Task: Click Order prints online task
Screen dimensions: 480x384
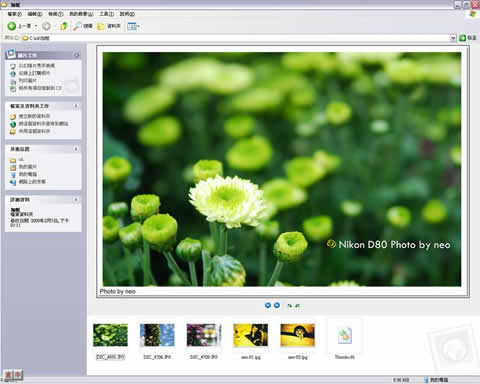Action: pyautogui.click(x=30, y=73)
